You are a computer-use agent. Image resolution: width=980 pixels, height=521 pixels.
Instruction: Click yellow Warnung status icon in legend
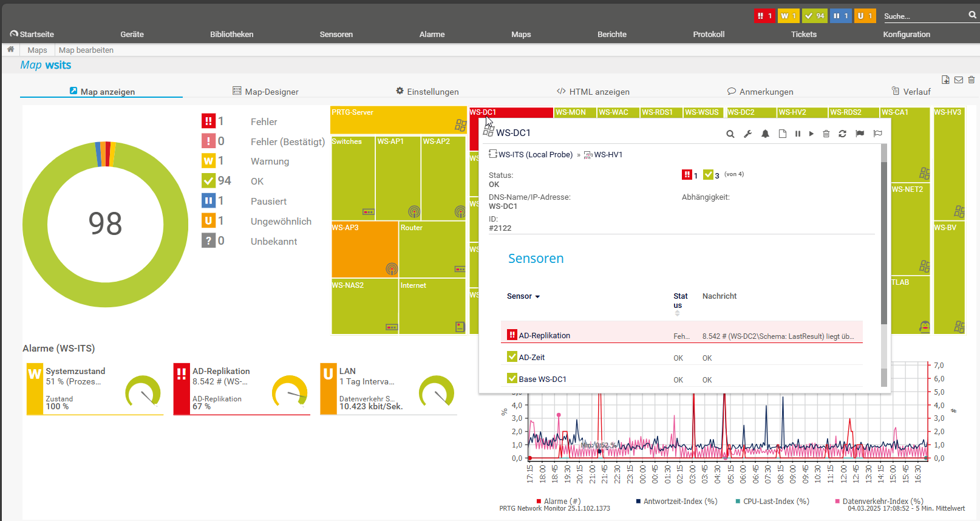[x=209, y=161]
